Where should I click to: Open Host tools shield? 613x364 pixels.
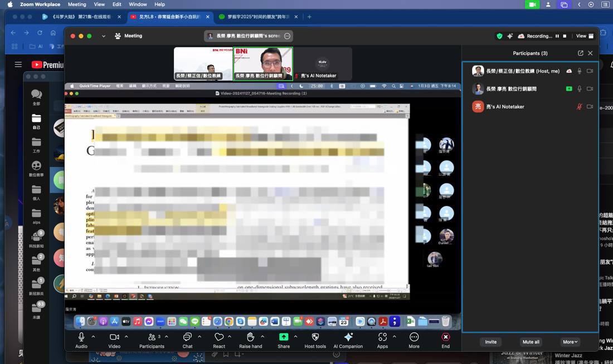coord(315,337)
